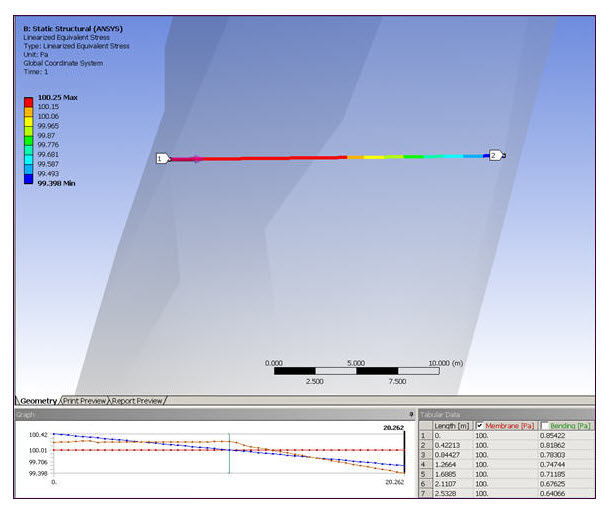Click the Tabular Data panel title
The width and height of the screenshot is (611, 511).
(440, 414)
